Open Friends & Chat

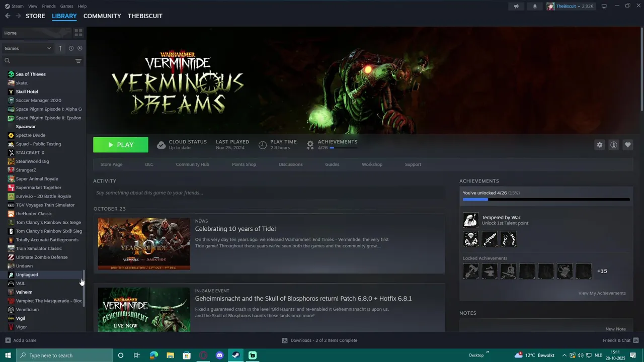click(620, 340)
